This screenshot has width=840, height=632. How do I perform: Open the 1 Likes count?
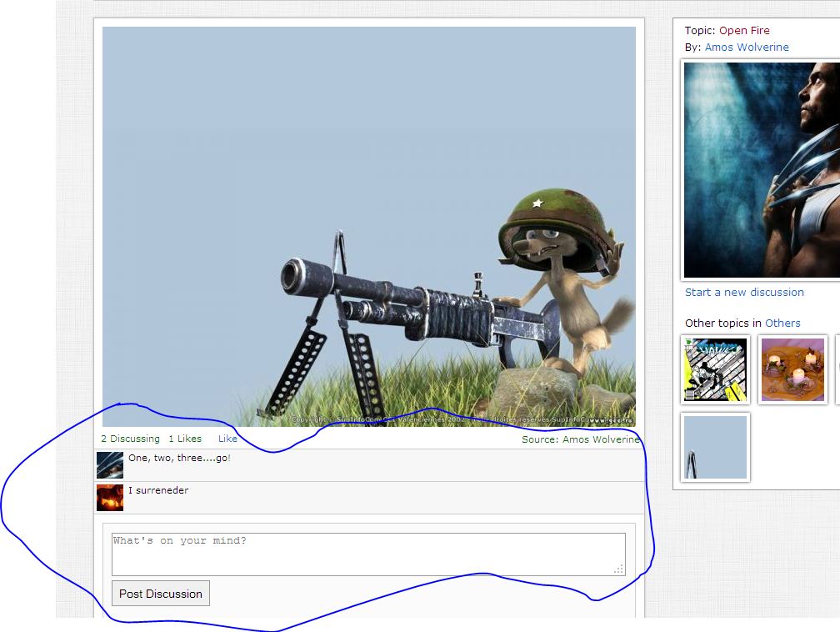(185, 439)
